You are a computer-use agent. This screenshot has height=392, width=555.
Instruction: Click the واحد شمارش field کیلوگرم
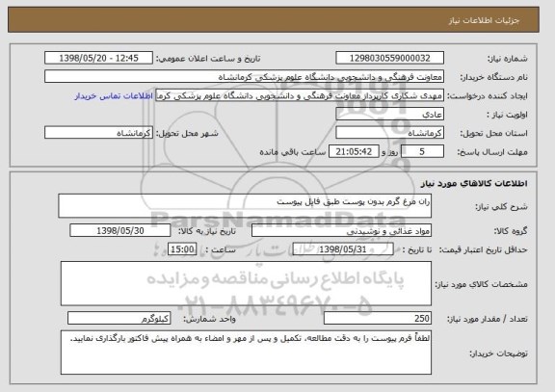pos(119,319)
